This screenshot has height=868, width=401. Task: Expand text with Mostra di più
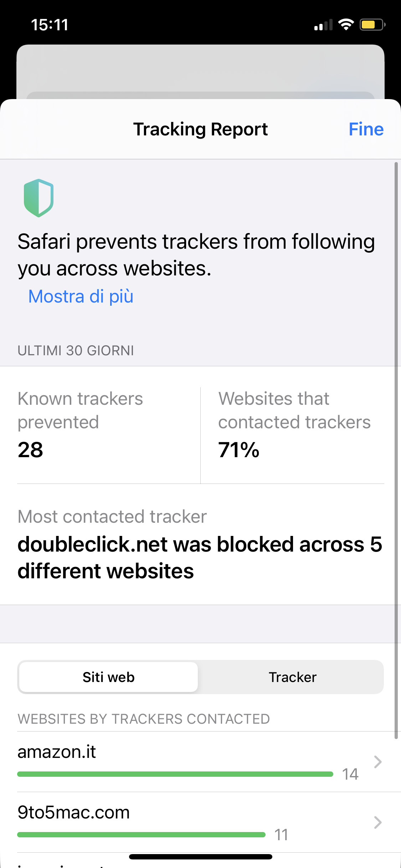pyautogui.click(x=81, y=296)
